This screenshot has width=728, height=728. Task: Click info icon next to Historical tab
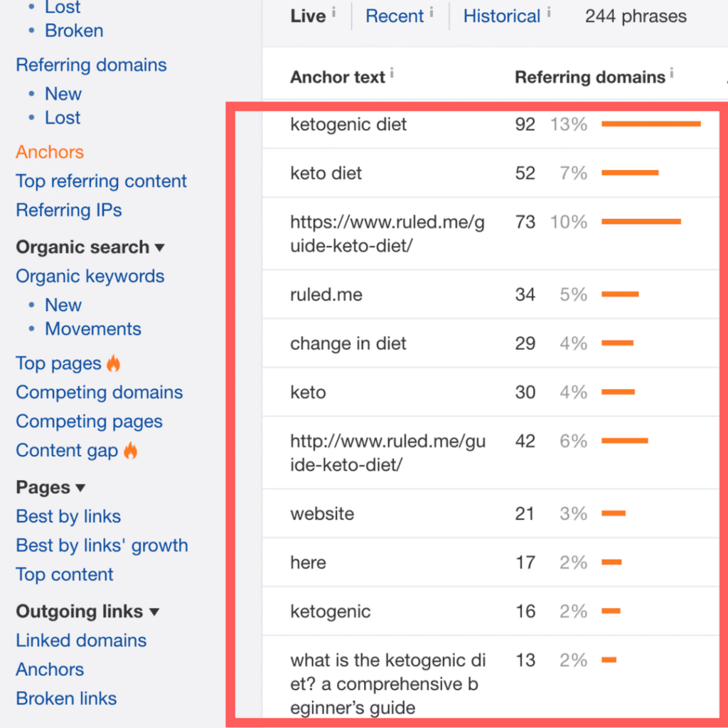click(549, 10)
